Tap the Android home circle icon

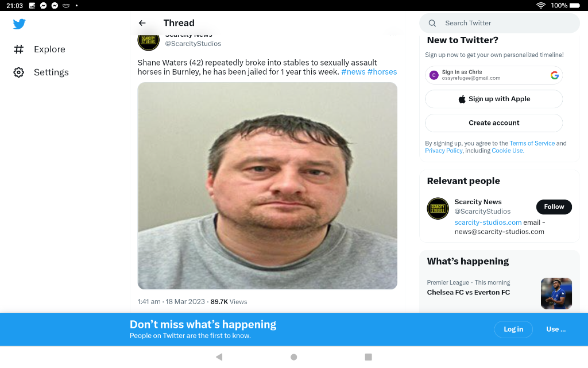pos(293,356)
